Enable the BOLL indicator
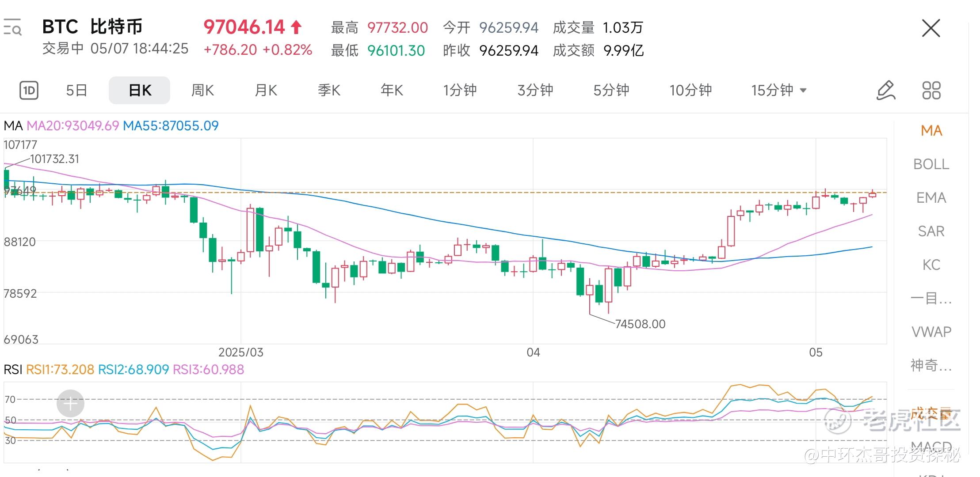Viewport: 980px width, 477px height. pyautogui.click(x=931, y=164)
